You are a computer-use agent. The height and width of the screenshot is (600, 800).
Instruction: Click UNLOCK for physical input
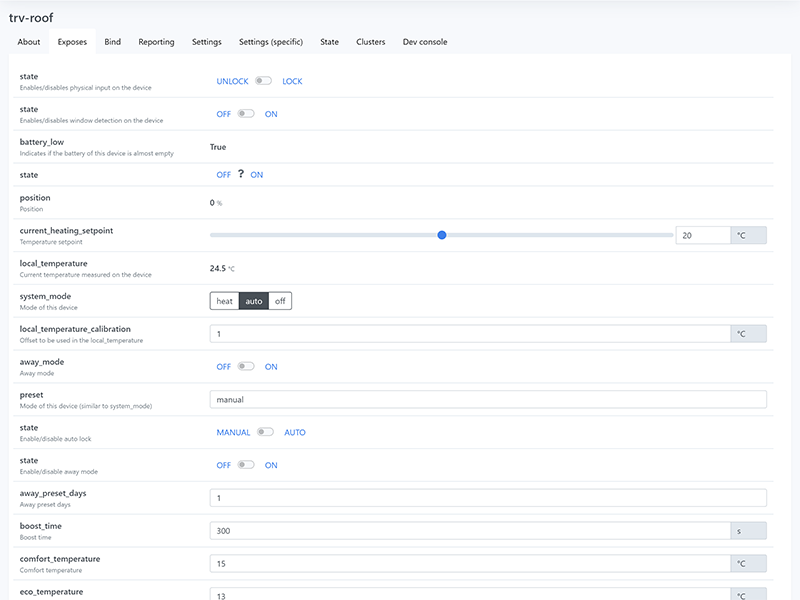[232, 81]
